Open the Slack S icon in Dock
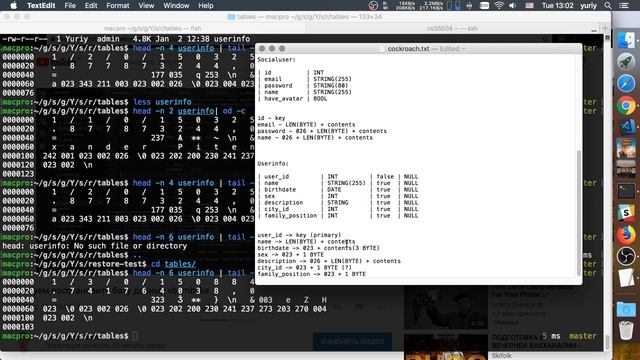This screenshot has width=640, height=360. click(626, 213)
